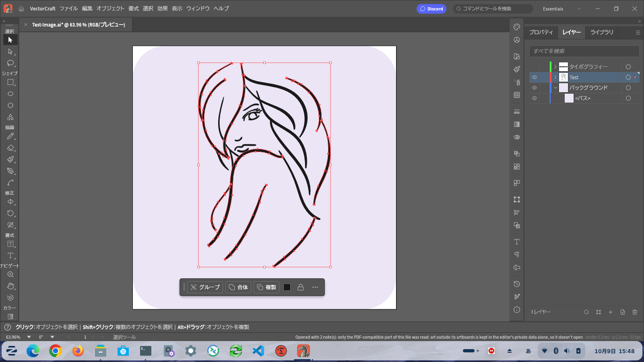
Task: Collapse the バックグラウンド layer
Action: click(x=555, y=88)
